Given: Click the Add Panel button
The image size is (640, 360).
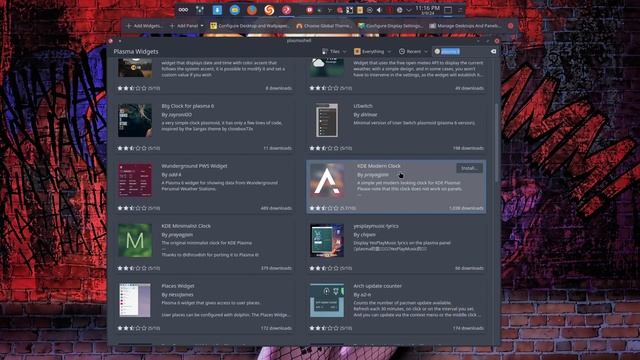Looking at the screenshot, I should 184,26.
